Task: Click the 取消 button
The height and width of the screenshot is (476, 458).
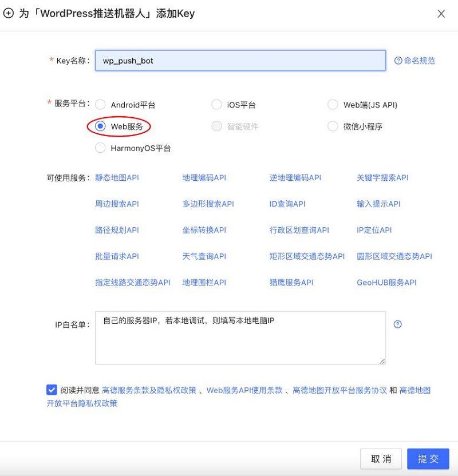Action: (x=381, y=459)
